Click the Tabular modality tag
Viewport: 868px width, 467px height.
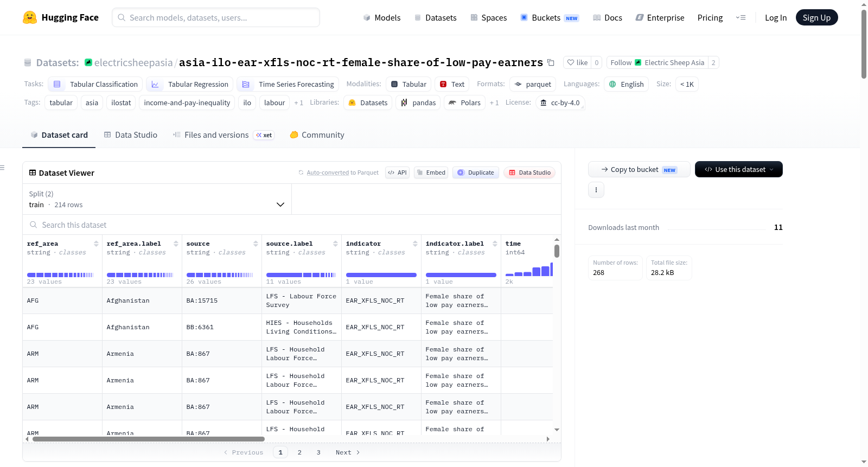[409, 84]
